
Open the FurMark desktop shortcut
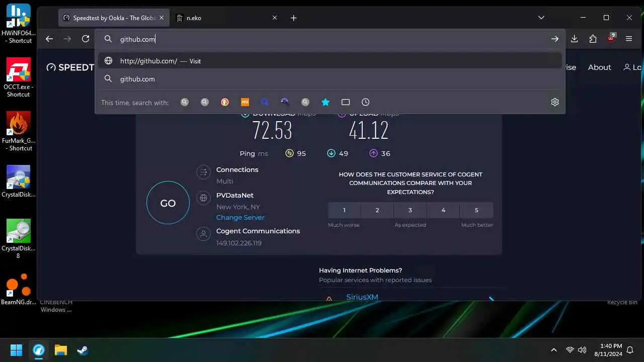coord(19,132)
